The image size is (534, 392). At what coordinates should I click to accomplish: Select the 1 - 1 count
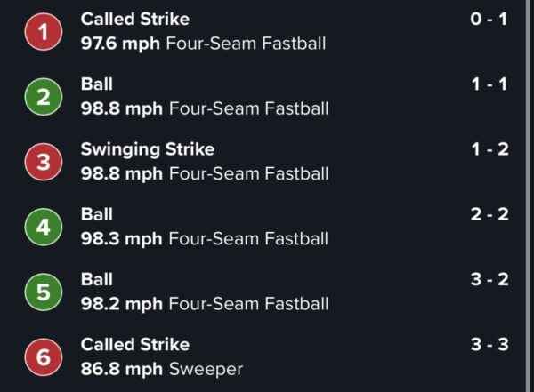tap(489, 84)
